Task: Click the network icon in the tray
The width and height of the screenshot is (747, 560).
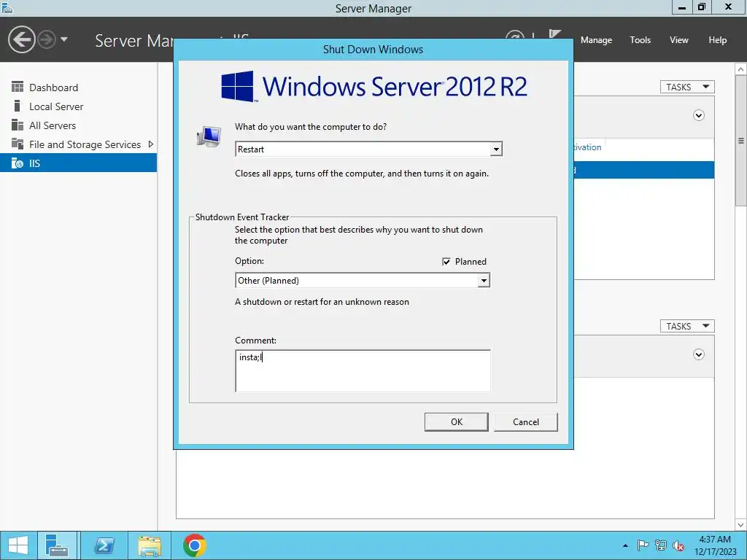Action: pyautogui.click(x=661, y=545)
